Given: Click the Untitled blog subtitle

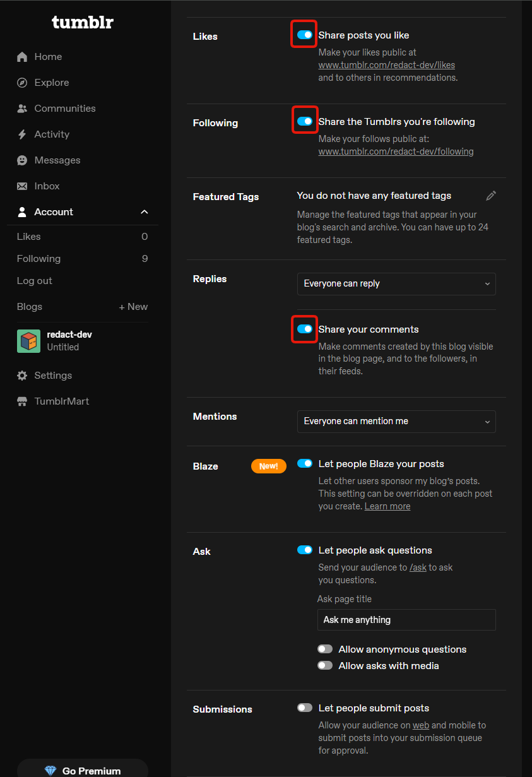Looking at the screenshot, I should pos(63,347).
